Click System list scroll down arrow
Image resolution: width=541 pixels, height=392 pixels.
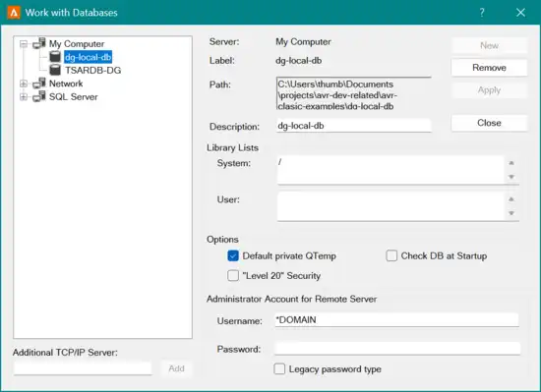pyautogui.click(x=511, y=177)
